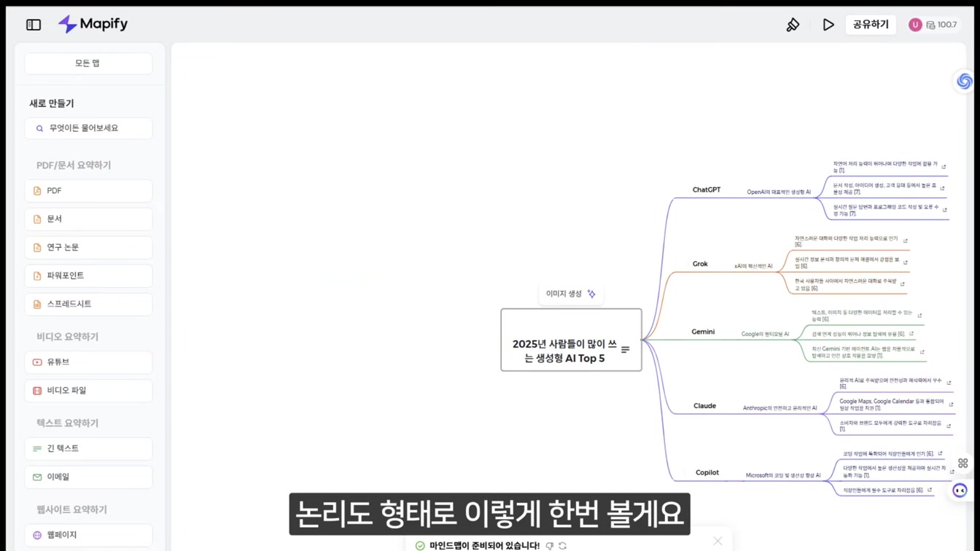Click the 이미지 생성 button
980x551 pixels.
click(x=571, y=294)
